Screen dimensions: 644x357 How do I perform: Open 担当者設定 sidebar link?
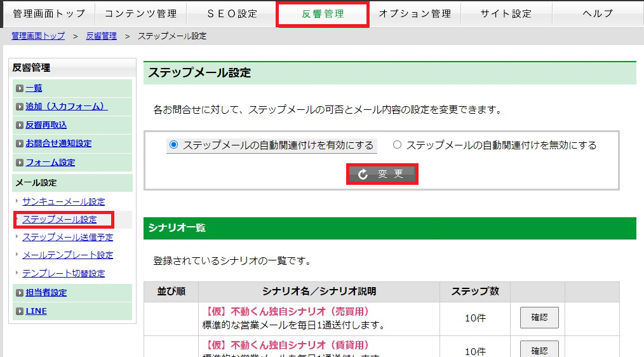pyautogui.click(x=46, y=292)
